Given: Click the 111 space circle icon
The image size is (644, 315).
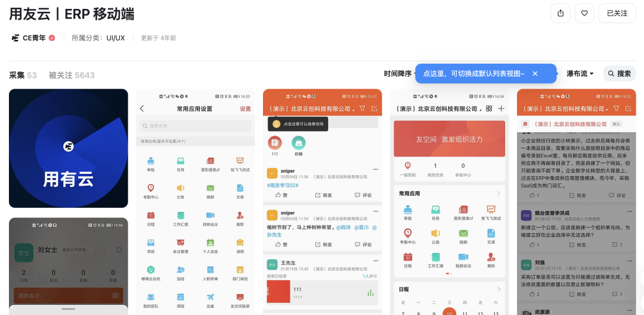Looking at the screenshot, I should click(275, 143).
